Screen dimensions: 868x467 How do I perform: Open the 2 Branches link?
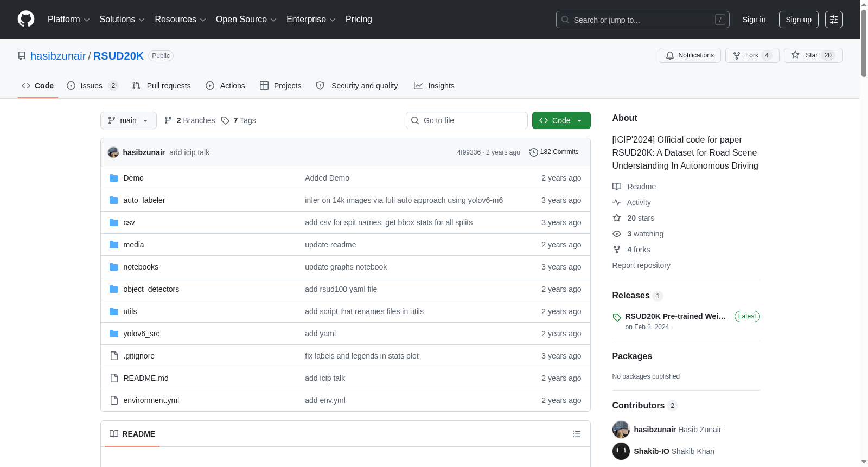coord(190,120)
